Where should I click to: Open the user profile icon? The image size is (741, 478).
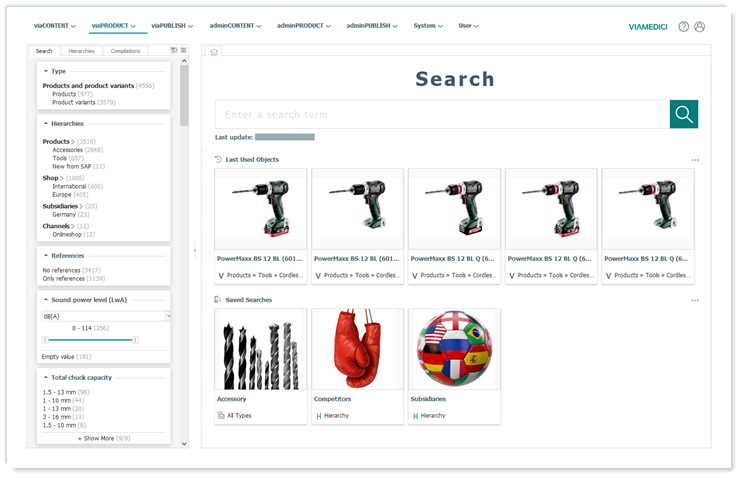click(699, 27)
